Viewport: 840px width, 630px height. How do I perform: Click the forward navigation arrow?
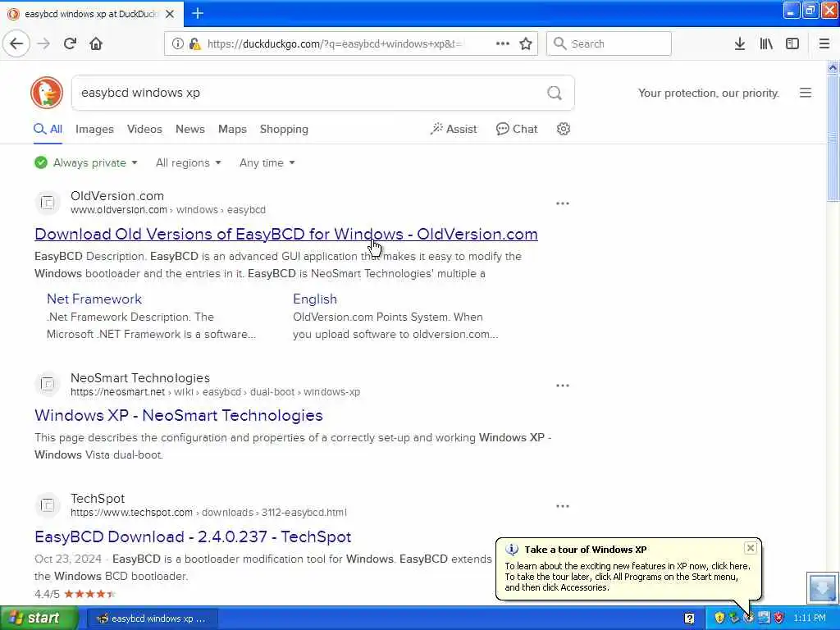click(x=43, y=43)
